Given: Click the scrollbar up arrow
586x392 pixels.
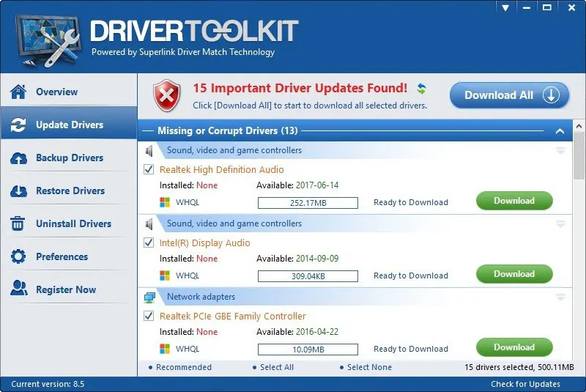Looking at the screenshot, I should [579, 126].
